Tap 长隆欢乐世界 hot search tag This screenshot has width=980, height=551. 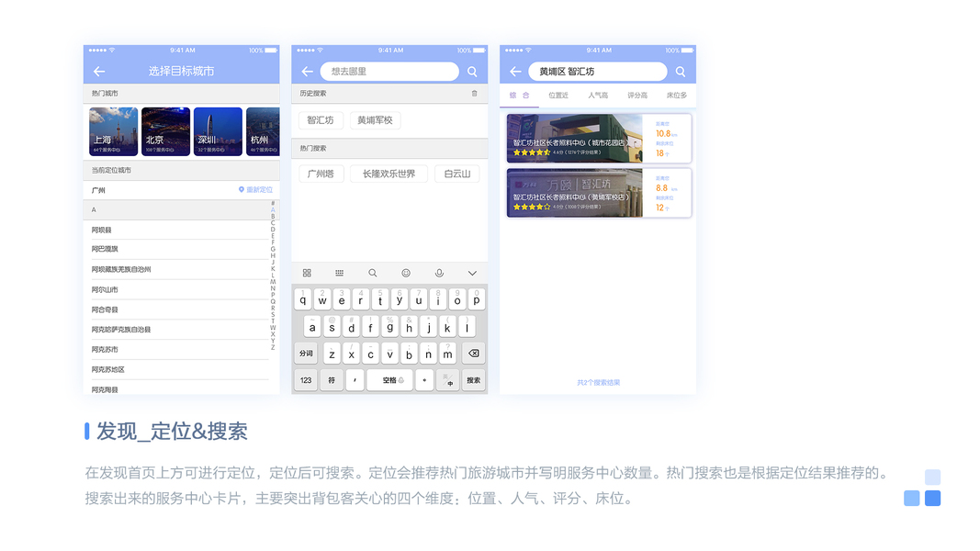pyautogui.click(x=389, y=174)
